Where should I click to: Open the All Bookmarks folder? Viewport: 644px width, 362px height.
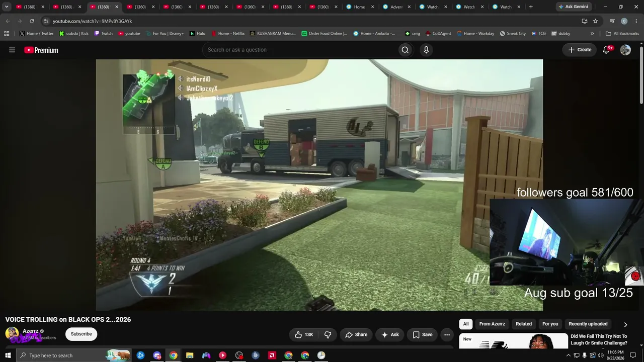coord(622,34)
